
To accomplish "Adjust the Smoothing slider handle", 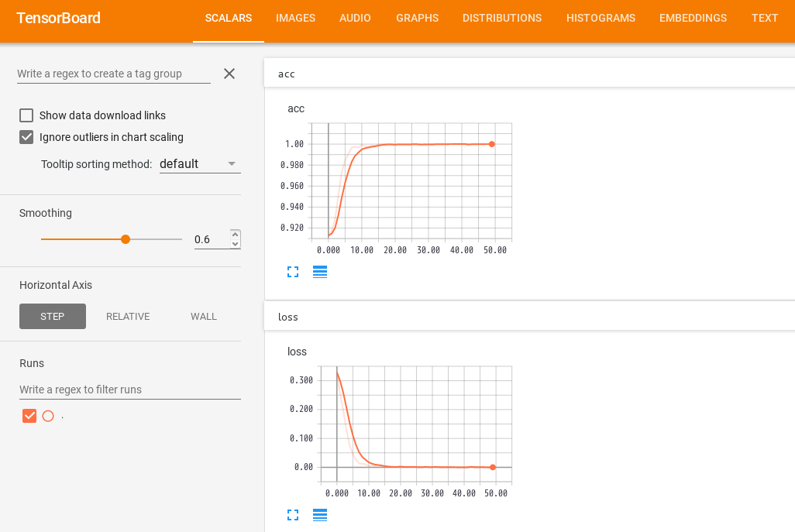I will click(x=126, y=239).
